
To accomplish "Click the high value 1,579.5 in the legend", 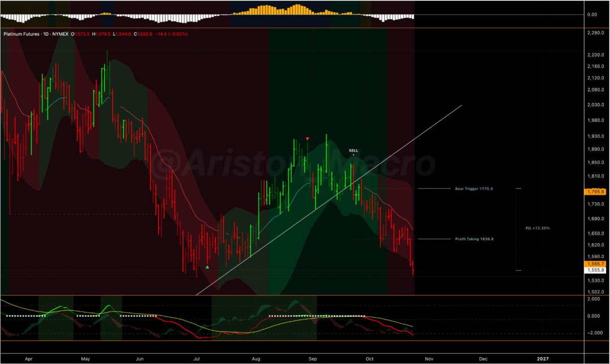I will (x=103, y=34).
